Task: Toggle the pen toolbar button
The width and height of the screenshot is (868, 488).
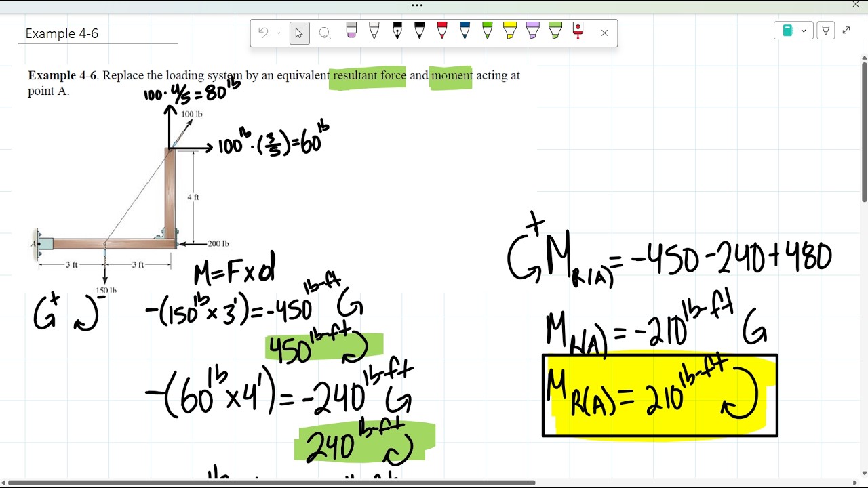Action: click(825, 30)
